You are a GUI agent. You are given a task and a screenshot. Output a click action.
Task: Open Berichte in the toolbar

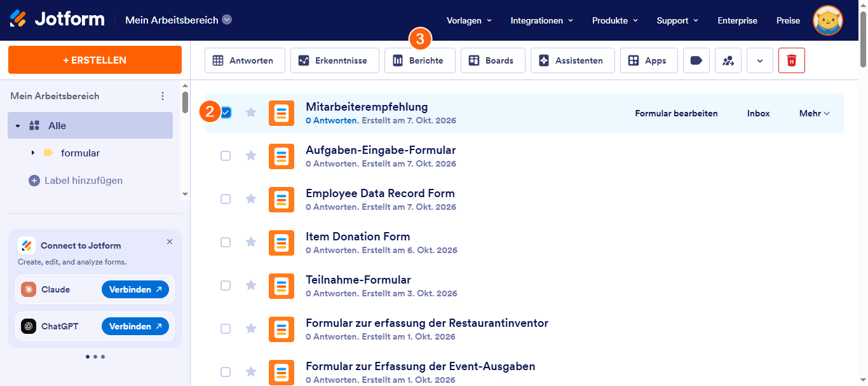pos(419,60)
